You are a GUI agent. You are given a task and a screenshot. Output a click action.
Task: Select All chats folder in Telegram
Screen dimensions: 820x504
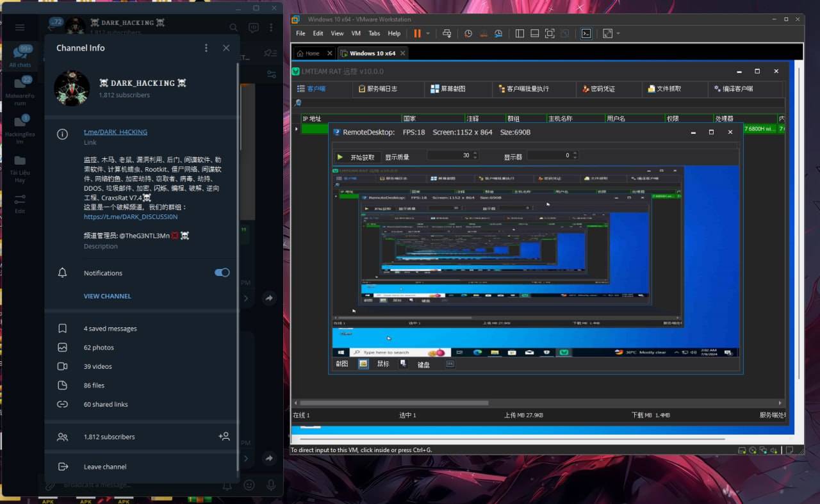pyautogui.click(x=20, y=56)
